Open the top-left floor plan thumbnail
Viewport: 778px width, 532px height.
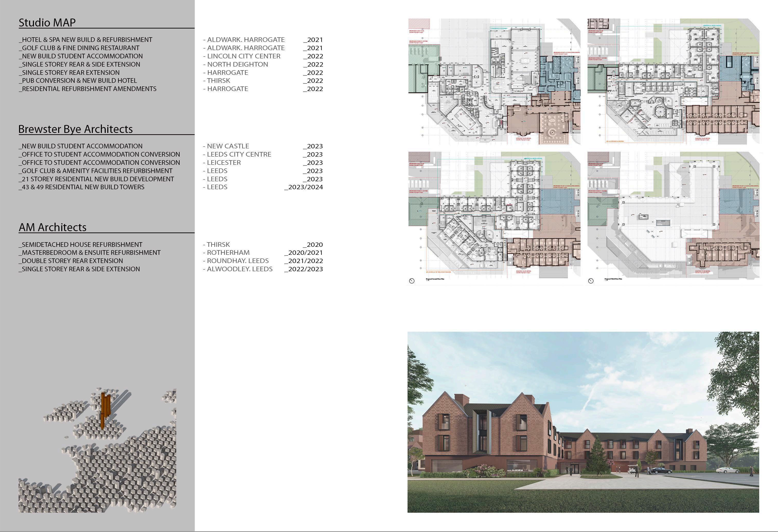coord(494,81)
